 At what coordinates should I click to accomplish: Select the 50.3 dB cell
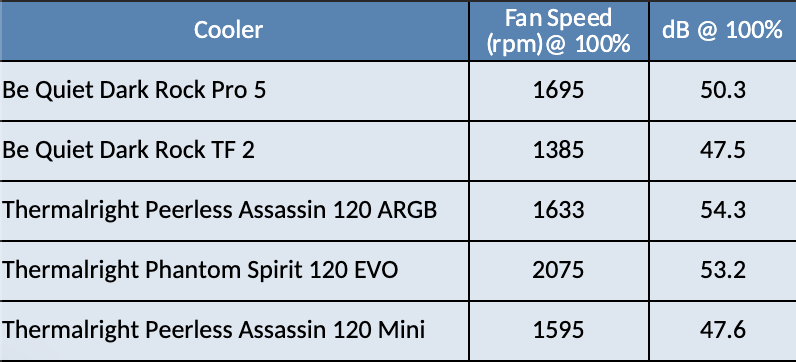click(723, 91)
